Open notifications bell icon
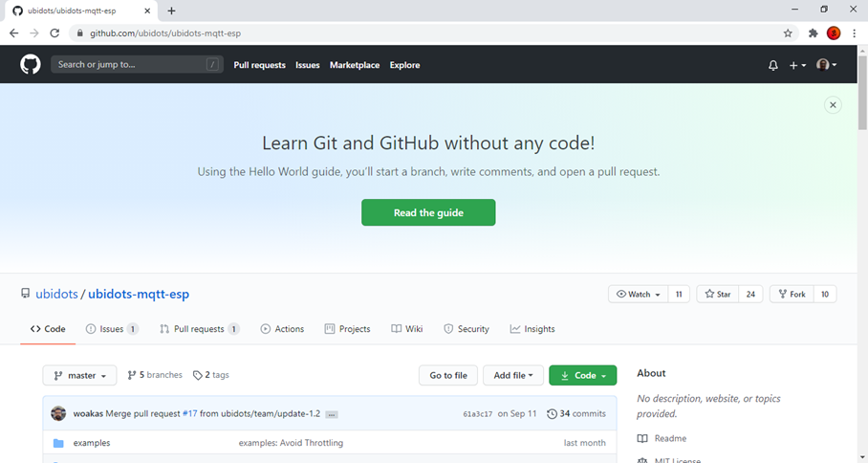 (x=773, y=65)
